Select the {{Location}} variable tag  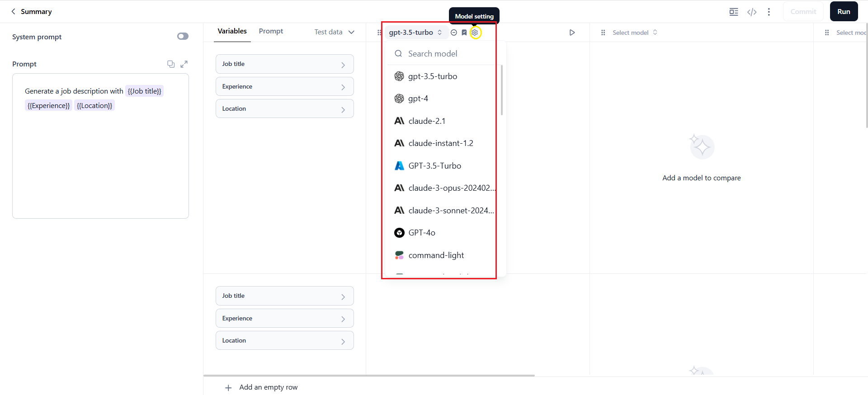click(x=94, y=105)
